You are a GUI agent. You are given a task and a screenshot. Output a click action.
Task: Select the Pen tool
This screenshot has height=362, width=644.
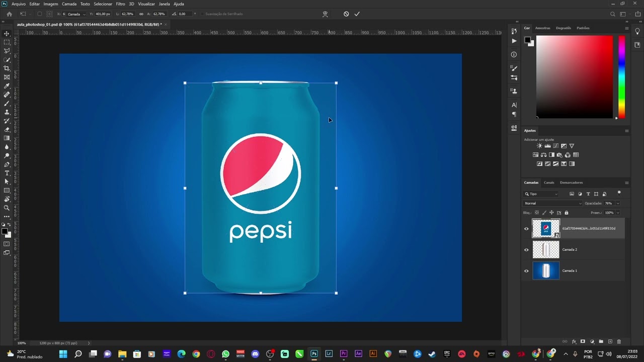point(7,164)
